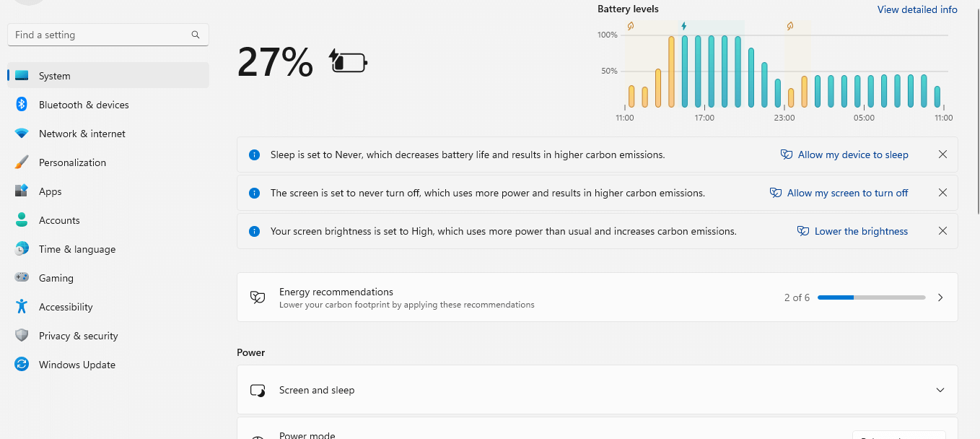The height and width of the screenshot is (439, 980).
Task: Open Energy recommendations chevron arrow
Action: tap(940, 297)
